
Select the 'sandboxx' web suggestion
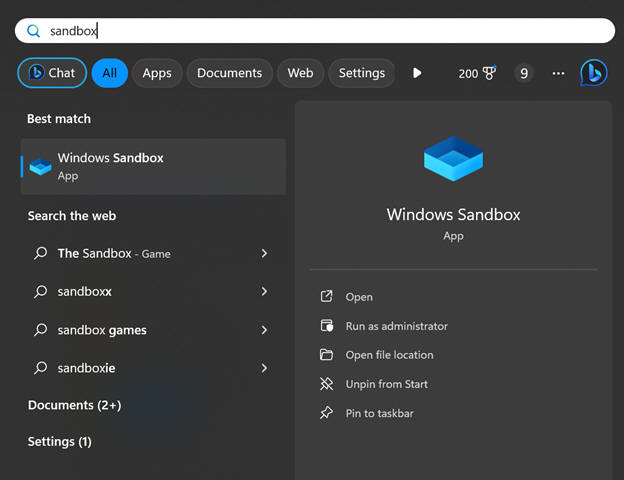tap(151, 291)
